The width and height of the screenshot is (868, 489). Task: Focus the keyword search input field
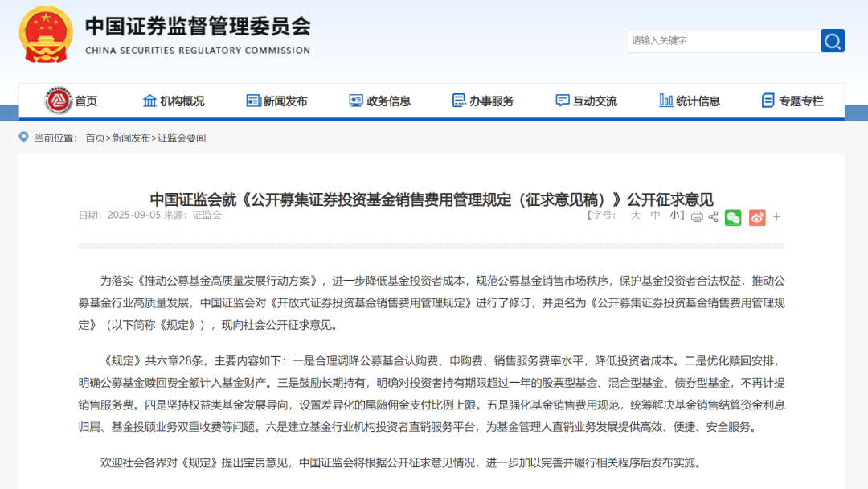tap(723, 40)
